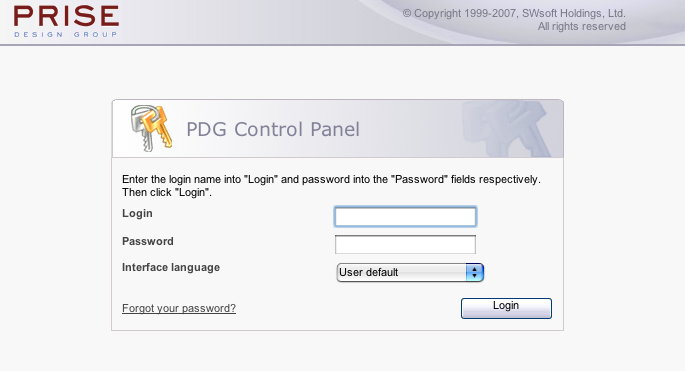Click the empty panel area between Forgot link and Login button
The height and width of the screenshot is (371, 685).
pos(348,309)
